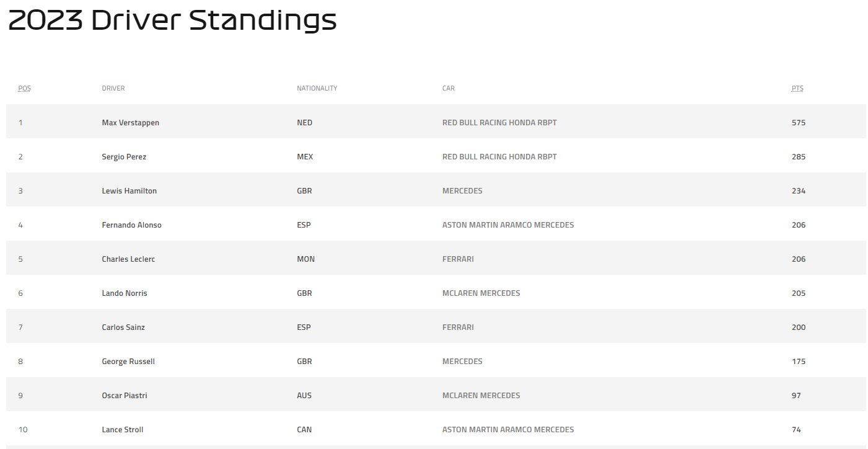
Task: Open McLaren Mercedes in Norris row
Action: point(481,293)
